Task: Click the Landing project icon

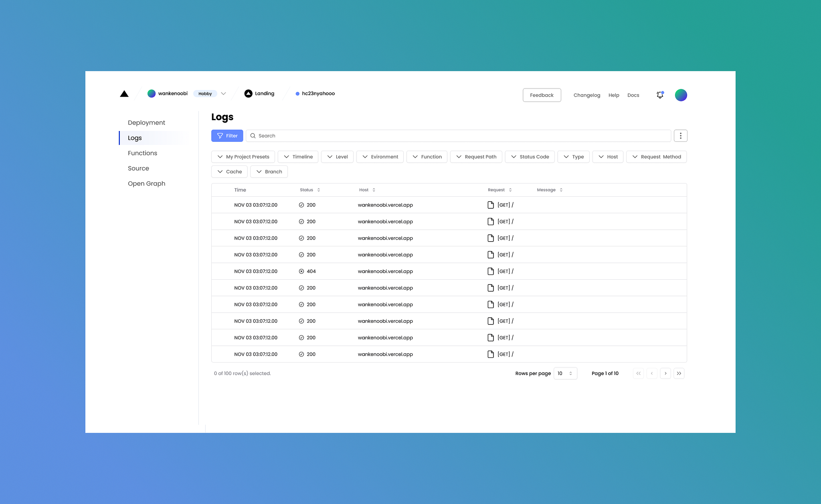Action: pyautogui.click(x=249, y=93)
